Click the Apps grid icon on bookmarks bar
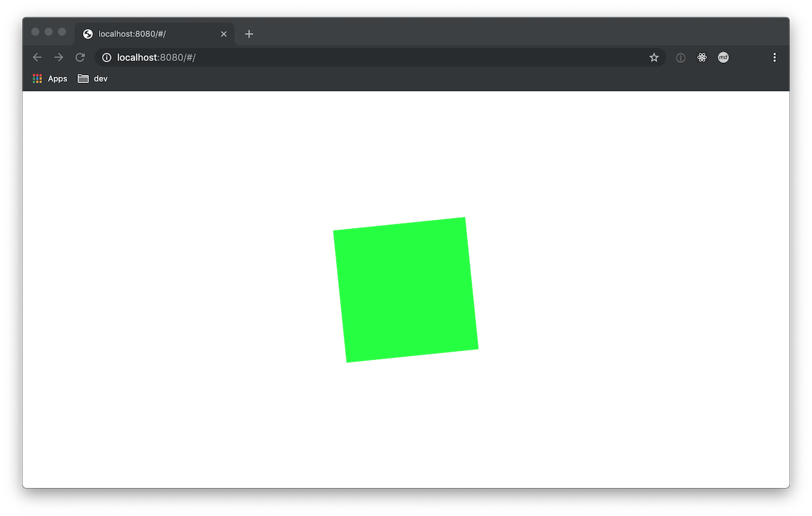The width and height of the screenshot is (812, 516). click(37, 78)
